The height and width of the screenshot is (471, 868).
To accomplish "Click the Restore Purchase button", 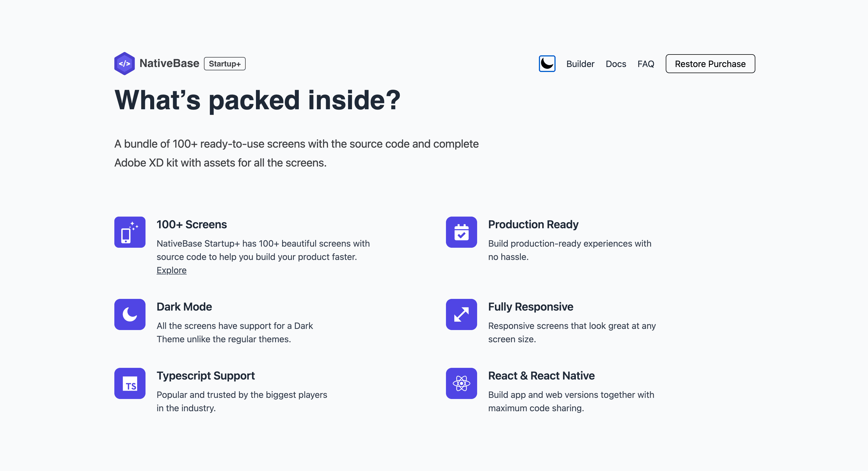I will (x=710, y=64).
